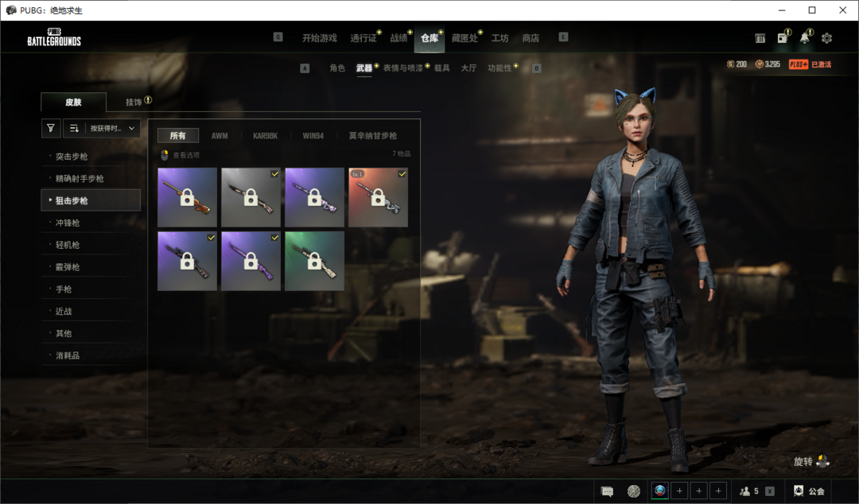This screenshot has width=859, height=504.
Task: Open the 商店 store menu
Action: click(x=531, y=38)
